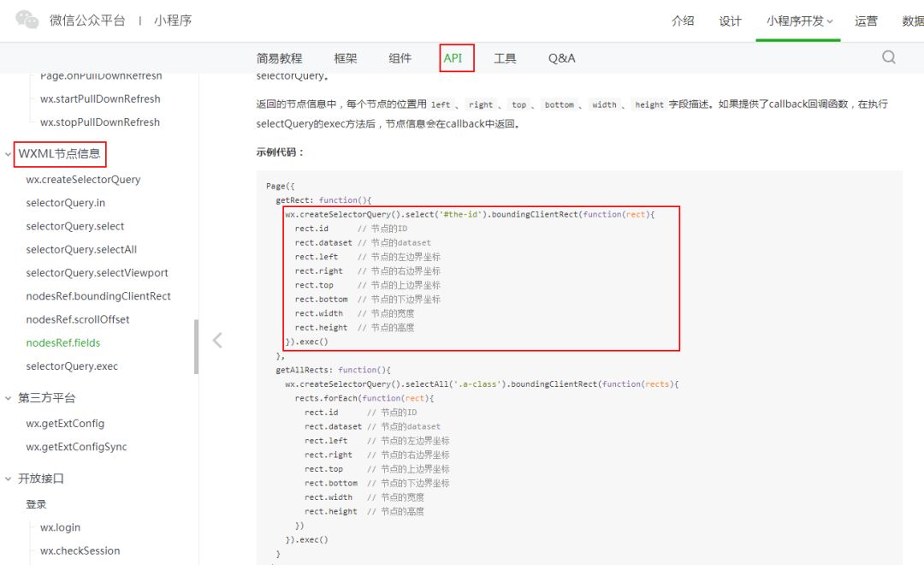Select 第三方平台 section heading
924x565 pixels.
point(46,398)
